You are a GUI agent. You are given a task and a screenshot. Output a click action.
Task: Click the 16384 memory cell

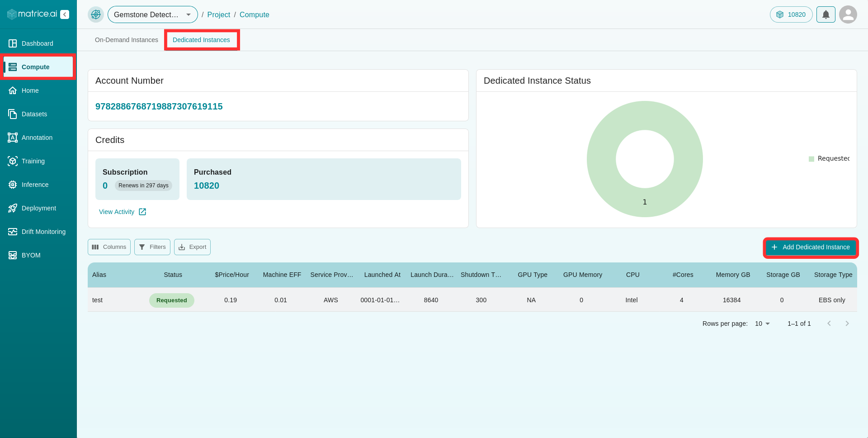coord(731,300)
